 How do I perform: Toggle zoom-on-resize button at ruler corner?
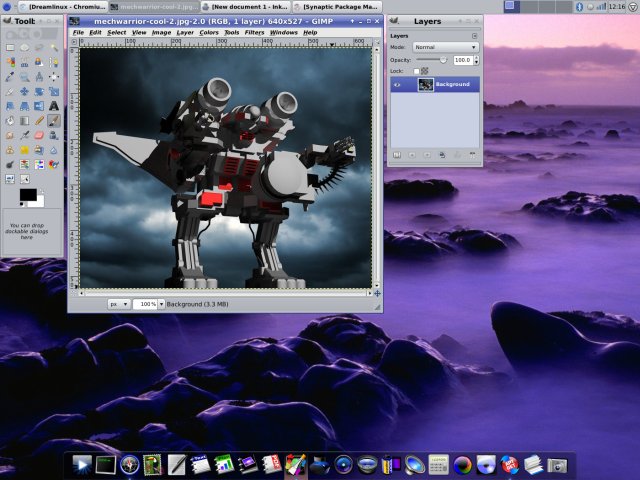(x=378, y=42)
